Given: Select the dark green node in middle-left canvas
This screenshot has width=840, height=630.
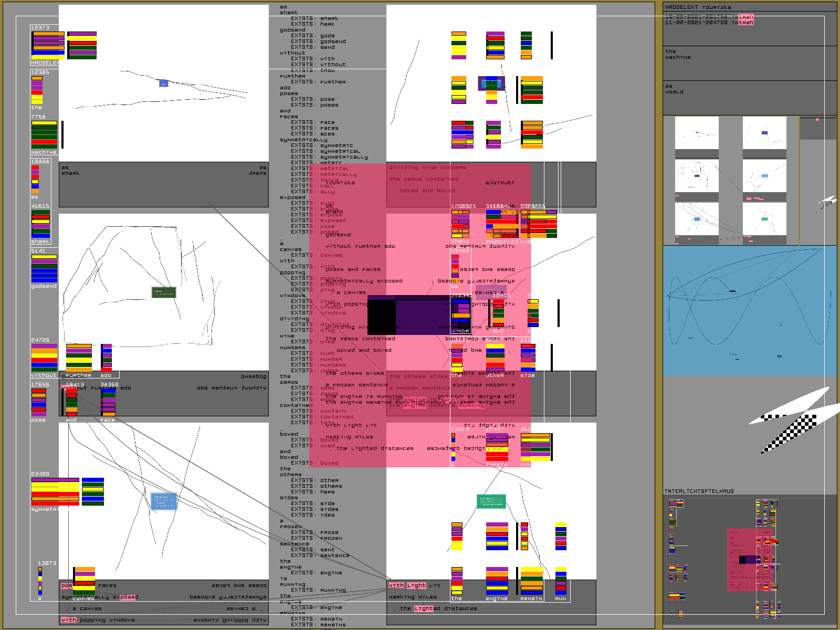Looking at the screenshot, I should point(164,292).
